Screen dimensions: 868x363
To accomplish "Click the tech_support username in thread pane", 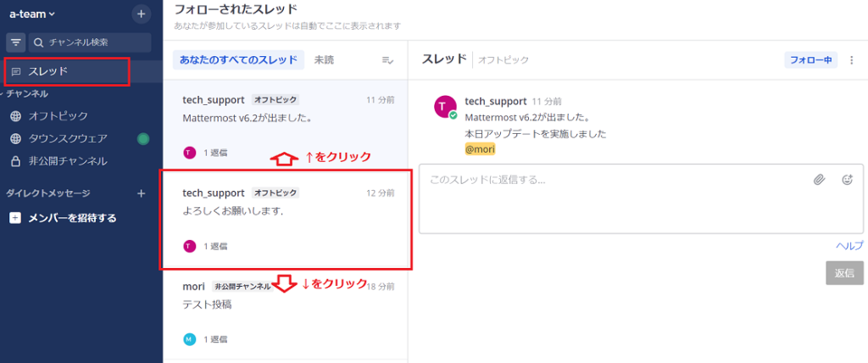I will [495, 102].
